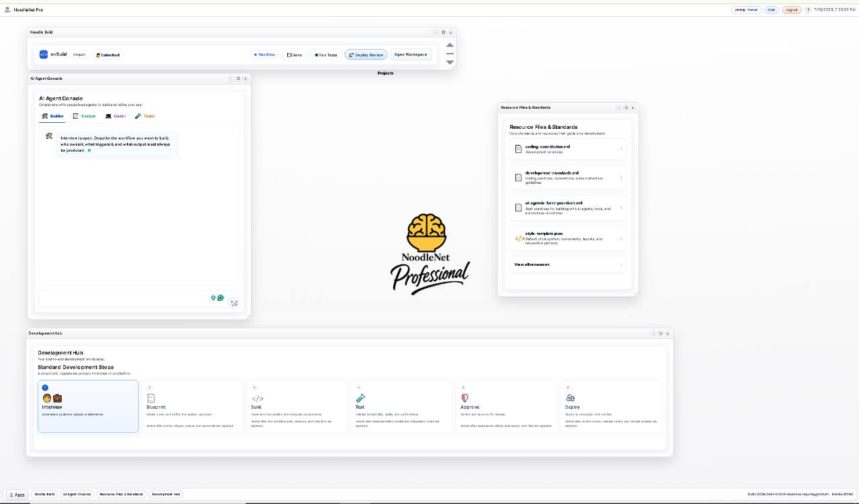This screenshot has height=504, width=859.
Task: Click the Blueprint document icon in Development Hub
Action: (x=151, y=398)
